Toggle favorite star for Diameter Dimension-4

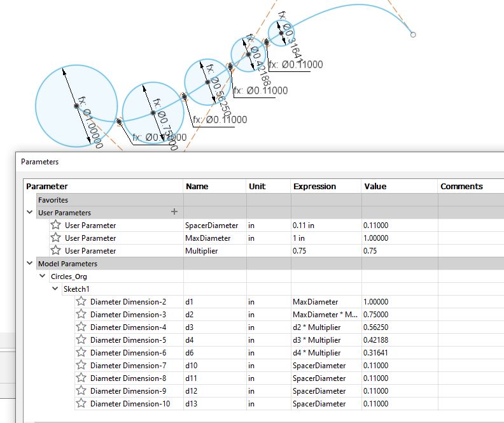pos(81,327)
